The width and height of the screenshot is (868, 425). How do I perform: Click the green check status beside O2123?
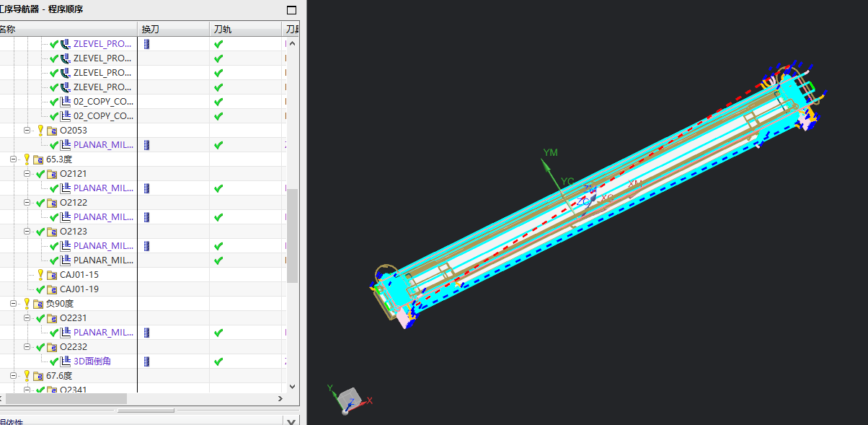coord(40,232)
